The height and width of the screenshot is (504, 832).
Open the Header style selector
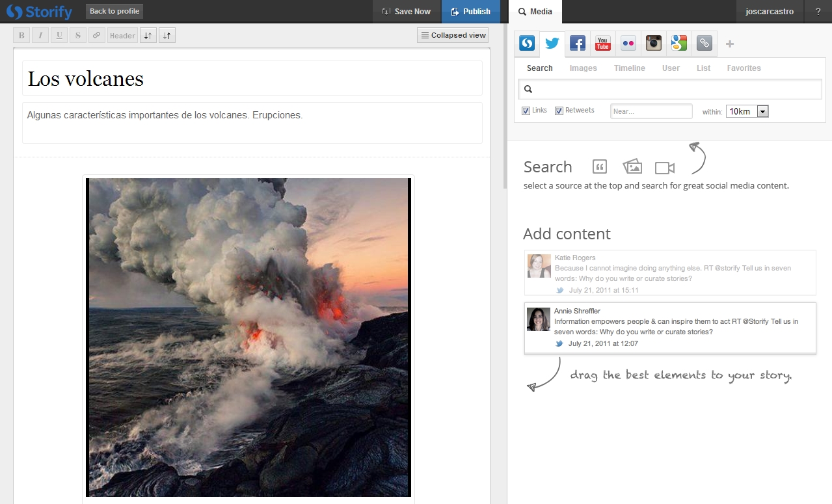tap(122, 36)
